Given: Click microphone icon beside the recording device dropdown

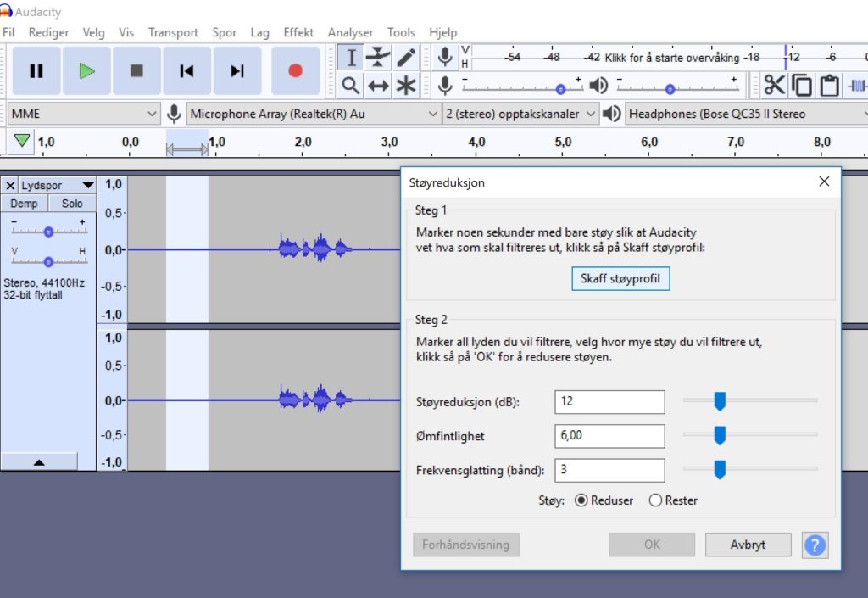Looking at the screenshot, I should point(174,114).
